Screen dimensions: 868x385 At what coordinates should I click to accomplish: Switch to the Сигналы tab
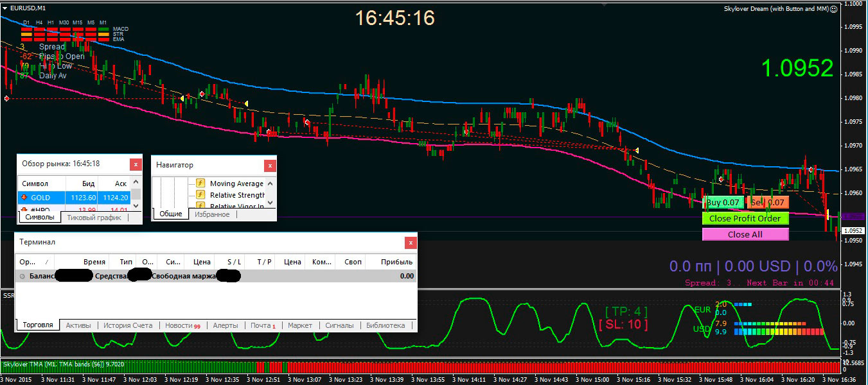(x=338, y=325)
